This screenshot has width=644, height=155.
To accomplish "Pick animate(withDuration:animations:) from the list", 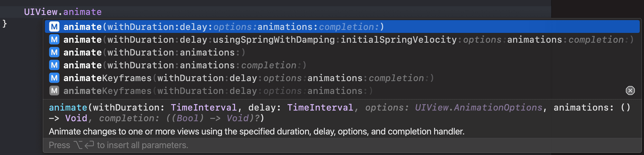I will pyautogui.click(x=342, y=52).
